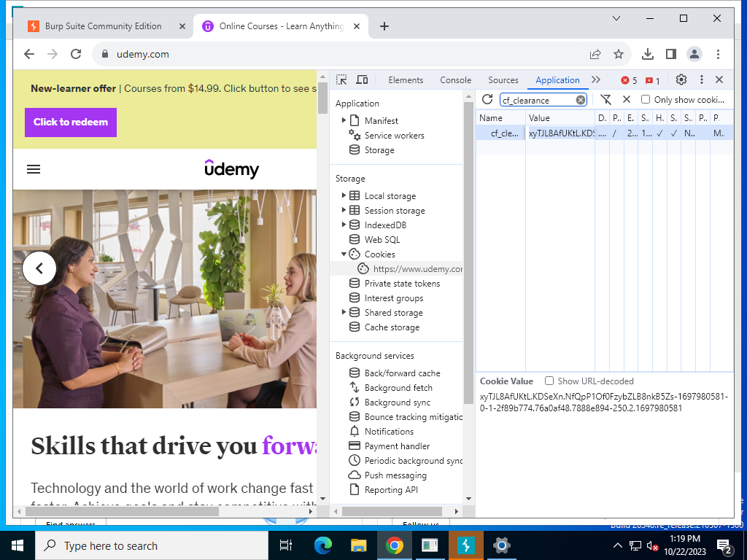This screenshot has width=747, height=560.
Task: Click the page horizontal scrollbar thumb
Action: (122, 511)
